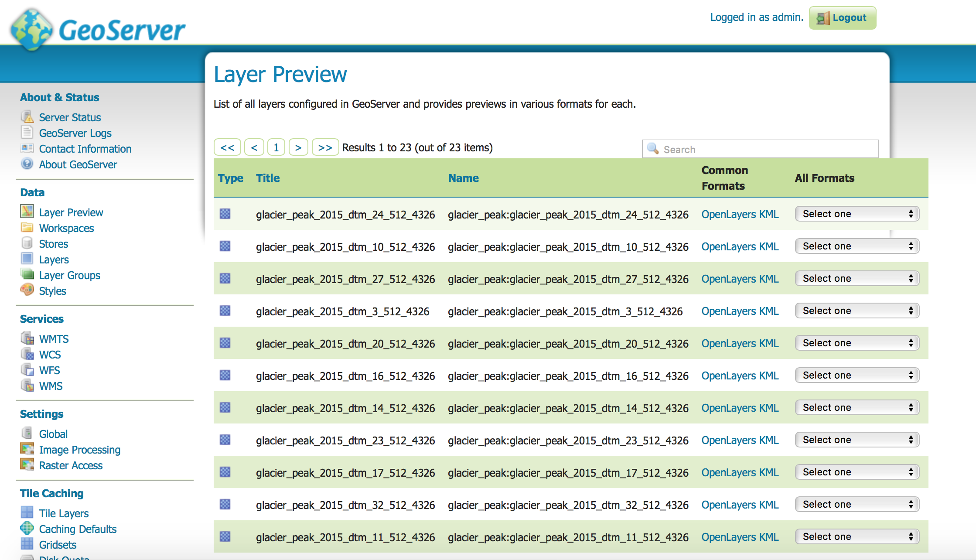The width and height of the screenshot is (976, 560).
Task: Click raster type icon for dtm_3 layer
Action: (x=225, y=311)
